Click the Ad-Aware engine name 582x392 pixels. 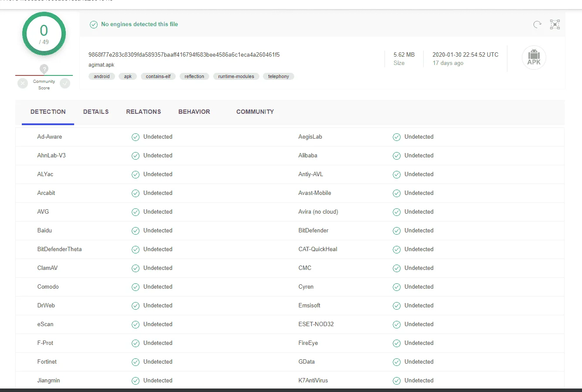pyautogui.click(x=50, y=137)
